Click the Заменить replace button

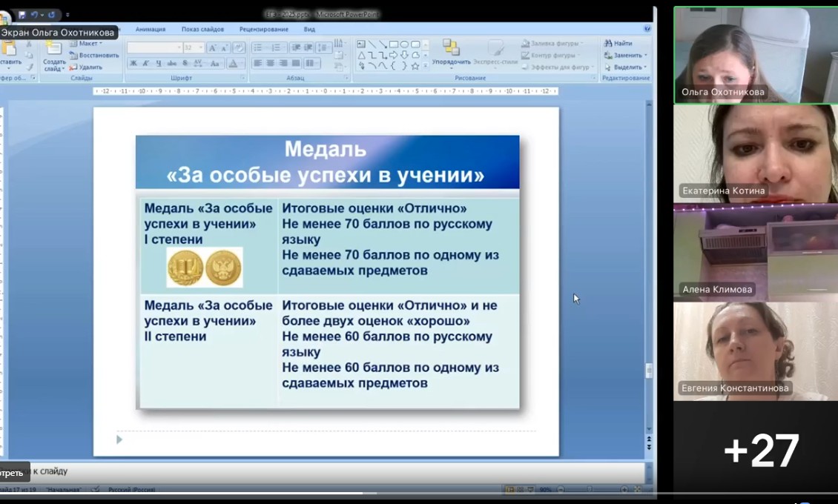(624, 55)
